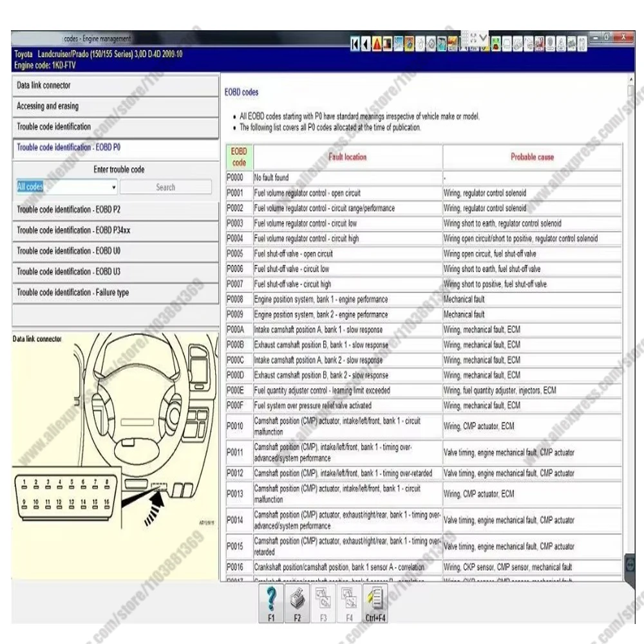The image size is (644, 644).
Task: Click the grey warning triangle toolbar icon
Action: 561,44
